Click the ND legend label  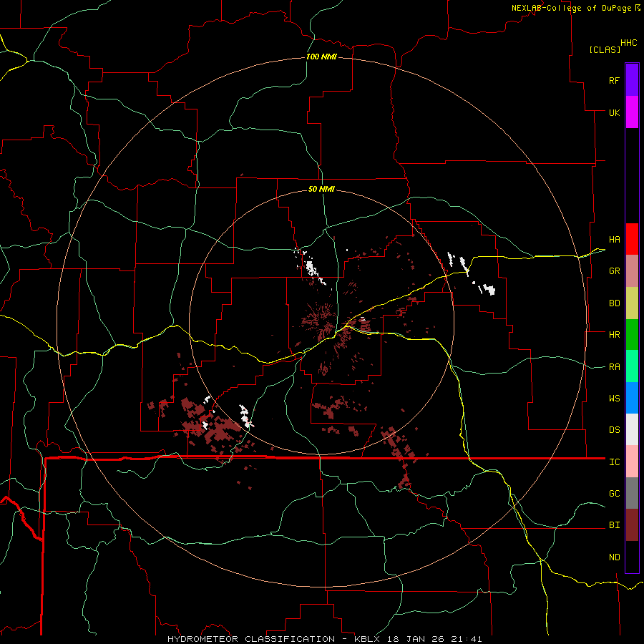614,557
